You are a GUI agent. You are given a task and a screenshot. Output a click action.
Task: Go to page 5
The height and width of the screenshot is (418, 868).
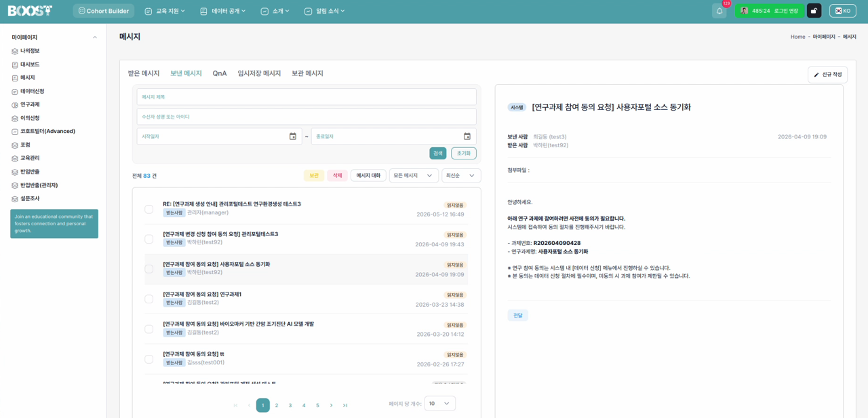[317, 405]
